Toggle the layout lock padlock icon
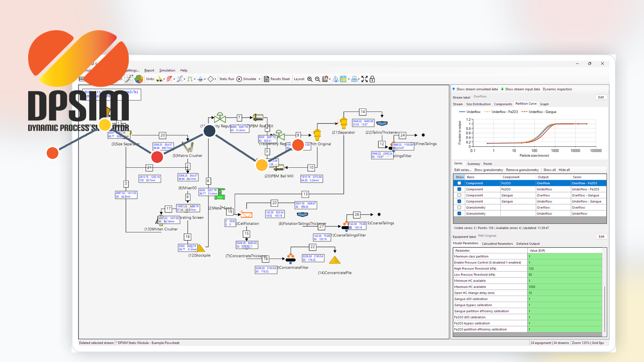The image size is (644, 362). coord(372,79)
